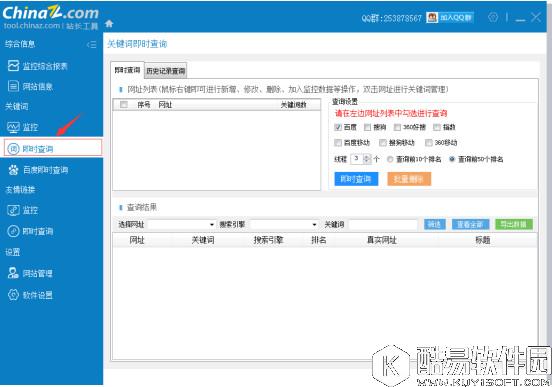The width and height of the screenshot is (552, 387).
Task: Open 监控综合报表 in the sidebar
Action: (38, 66)
